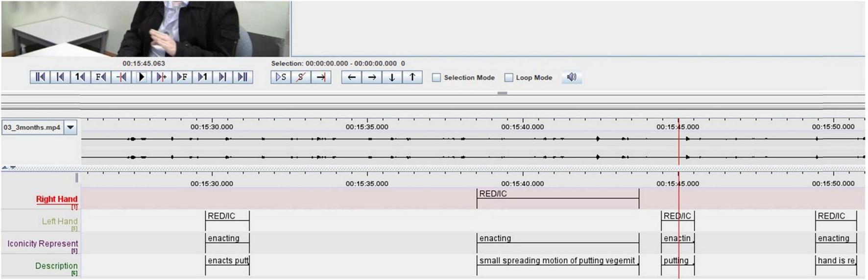Viewport: 868px width, 280px height.
Task: Select the Left Hand tier label
Action: click(x=59, y=221)
